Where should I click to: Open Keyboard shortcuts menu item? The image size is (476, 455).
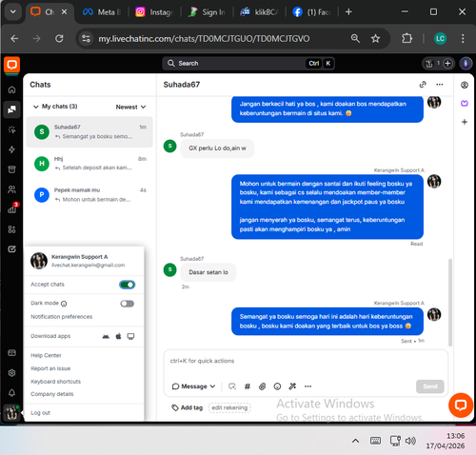tap(55, 382)
